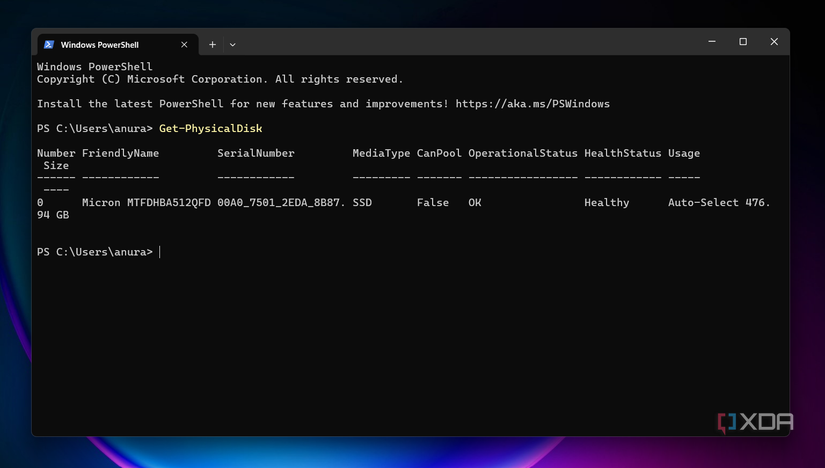825x468 pixels.
Task: Close the Windows PowerShell tab
Action: click(184, 45)
